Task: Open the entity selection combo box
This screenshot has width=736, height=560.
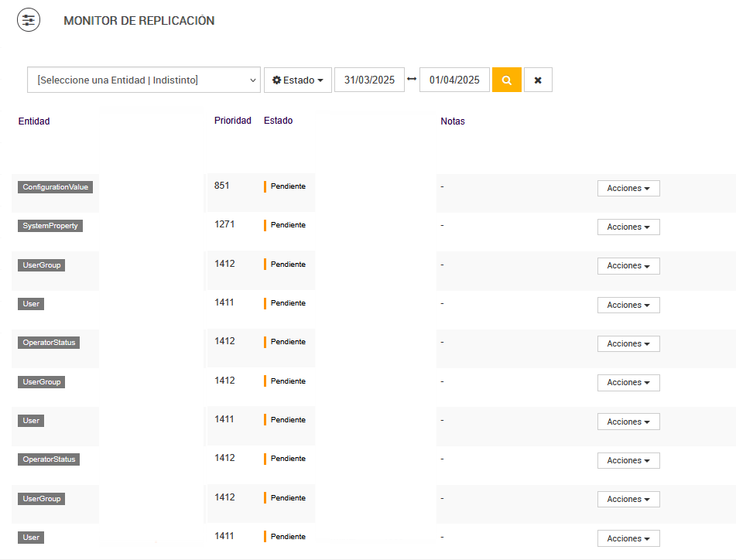Action: 144,80
